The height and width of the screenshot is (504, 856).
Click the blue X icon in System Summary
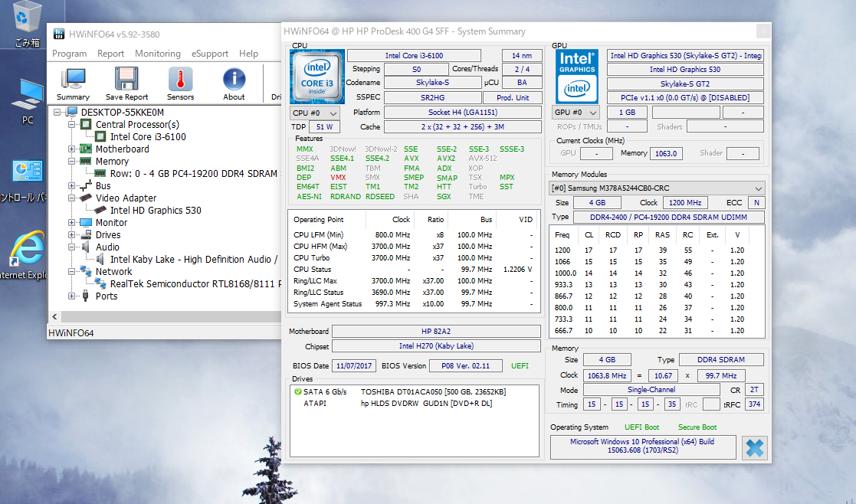(x=755, y=448)
